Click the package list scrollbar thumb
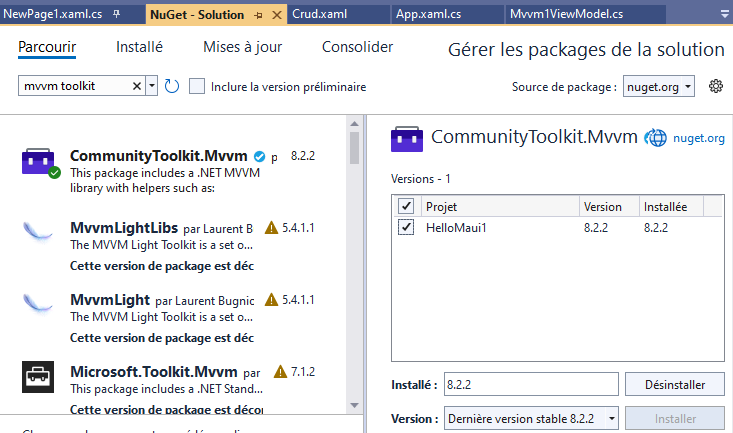Viewport: 733px width, 433px height. (354, 148)
